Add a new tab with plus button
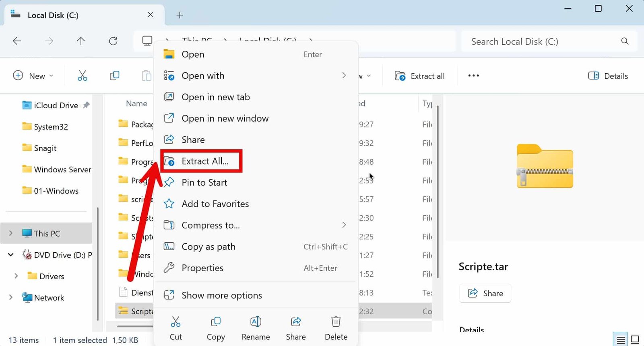644x346 pixels. pos(180,15)
